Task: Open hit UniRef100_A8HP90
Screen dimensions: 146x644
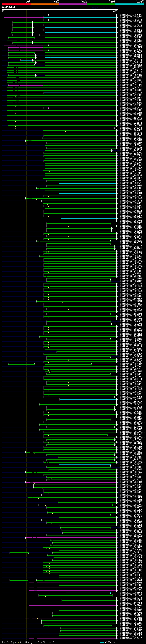Action: pyautogui.click(x=131, y=15)
